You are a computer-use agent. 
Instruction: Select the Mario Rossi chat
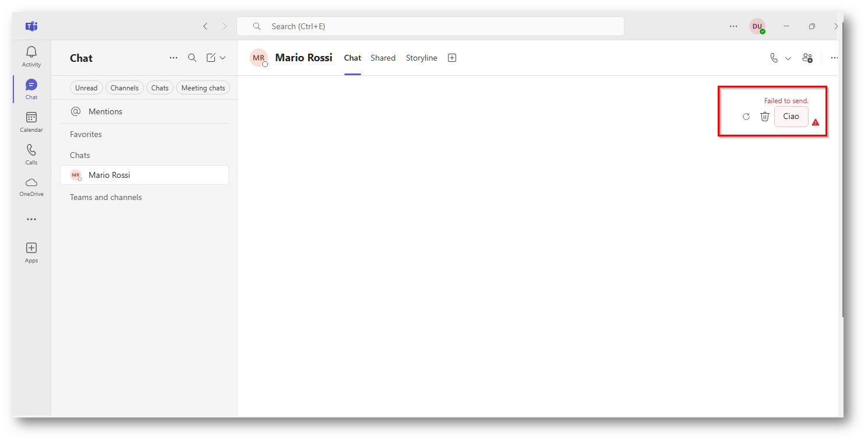pos(144,175)
